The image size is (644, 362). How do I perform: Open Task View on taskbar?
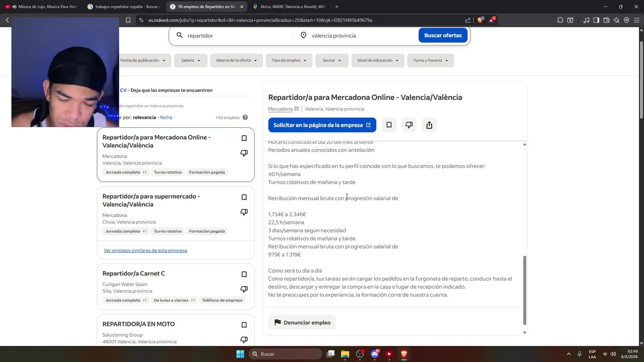pos(331,354)
